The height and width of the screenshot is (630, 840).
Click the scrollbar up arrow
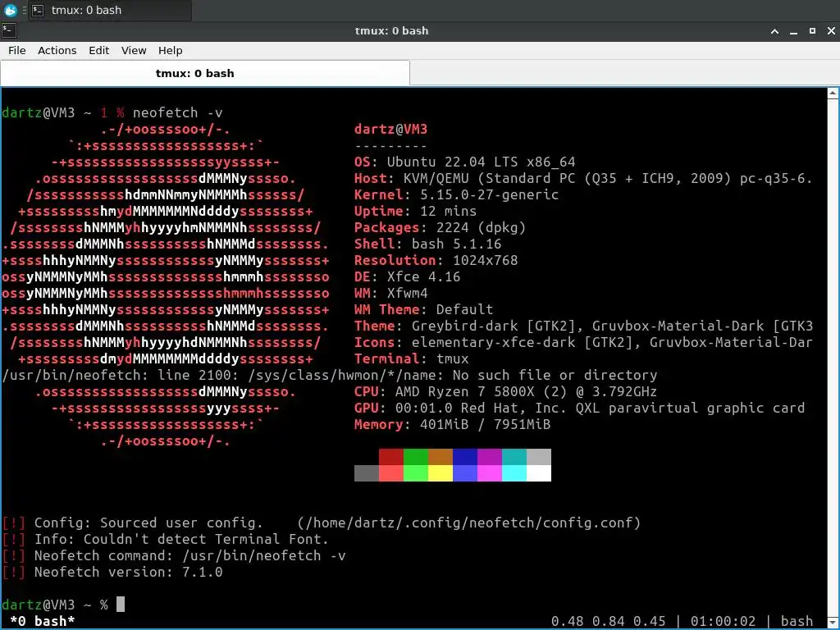pyautogui.click(x=833, y=94)
